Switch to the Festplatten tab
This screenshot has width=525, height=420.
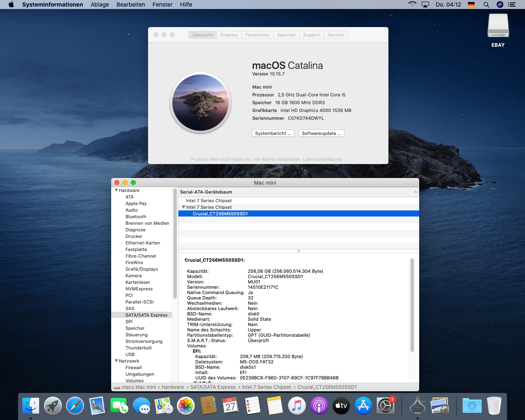pyautogui.click(x=257, y=35)
